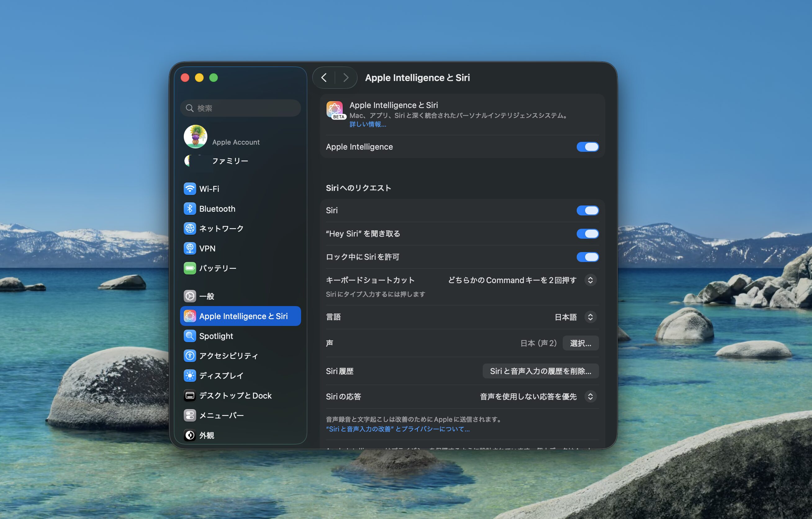Open デスクトップと Dock pane
The image size is (812, 519).
tap(241, 395)
